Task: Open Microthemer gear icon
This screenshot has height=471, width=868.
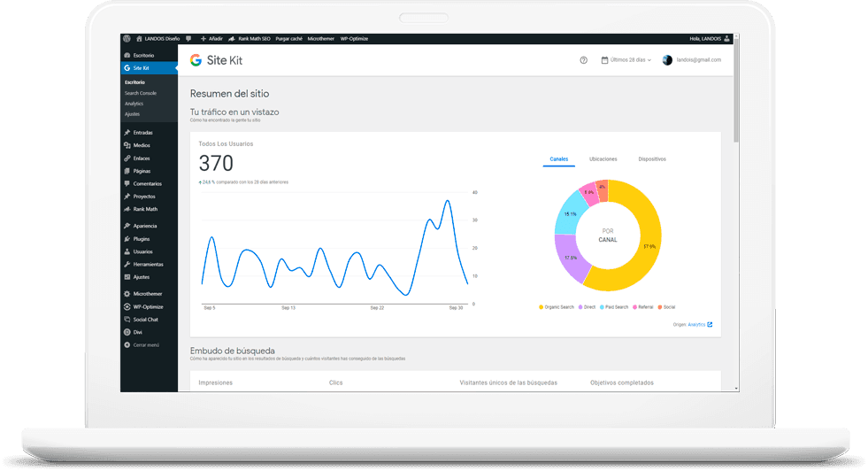Action: coord(127,294)
